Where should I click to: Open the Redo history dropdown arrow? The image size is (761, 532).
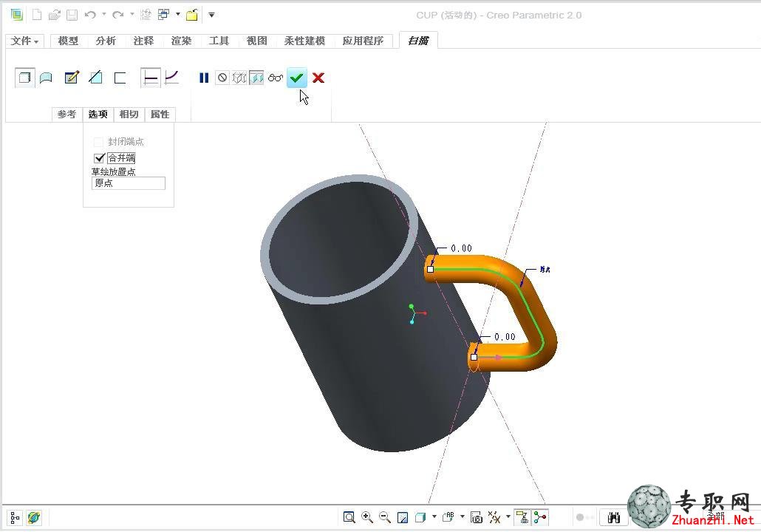pyautogui.click(x=132, y=14)
